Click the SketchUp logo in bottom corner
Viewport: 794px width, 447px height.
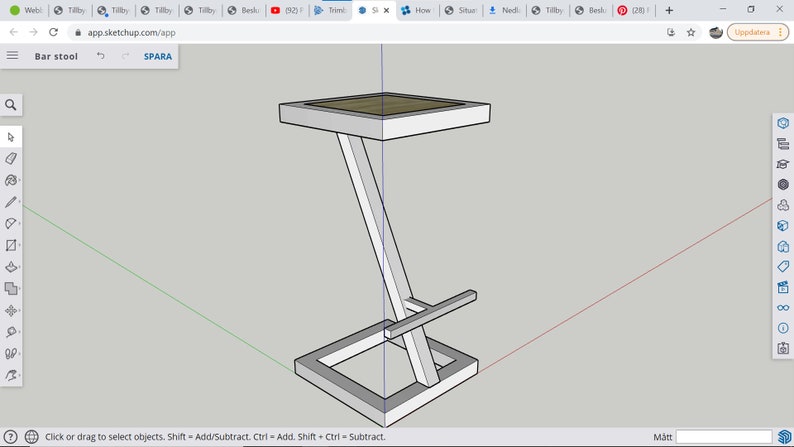784,436
